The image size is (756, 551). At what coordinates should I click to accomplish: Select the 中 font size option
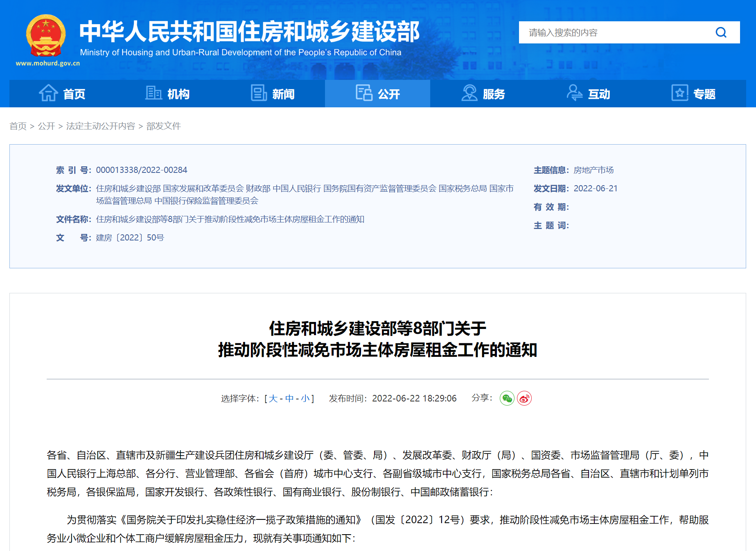[x=289, y=398]
